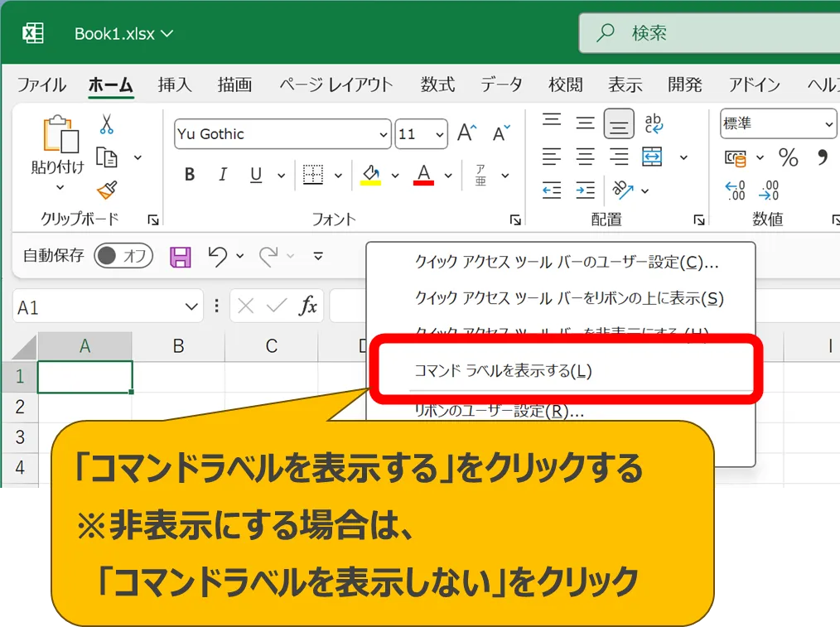
Task: Click the insert function fx icon
Action: pyautogui.click(x=308, y=306)
